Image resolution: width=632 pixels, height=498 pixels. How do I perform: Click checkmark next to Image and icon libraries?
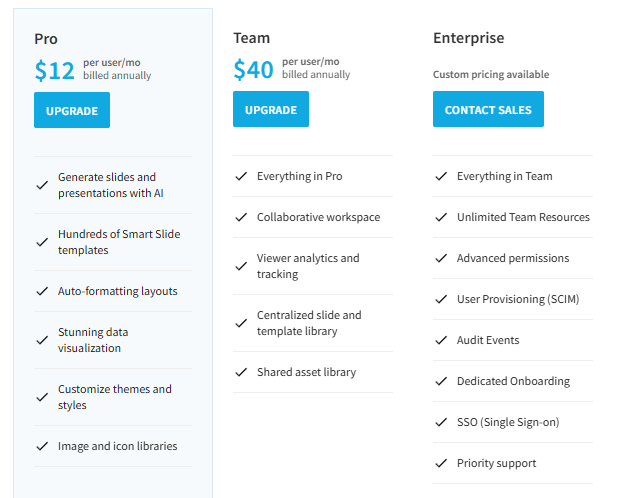click(42, 446)
